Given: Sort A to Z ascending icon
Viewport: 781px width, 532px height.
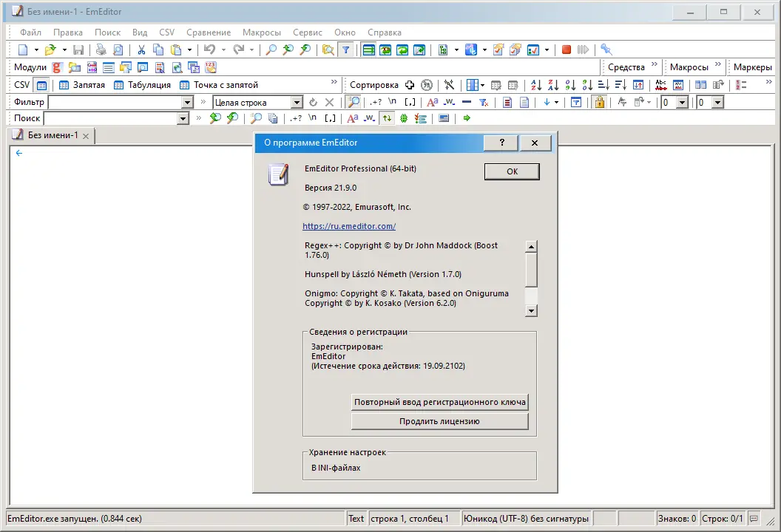Looking at the screenshot, I should tap(536, 85).
